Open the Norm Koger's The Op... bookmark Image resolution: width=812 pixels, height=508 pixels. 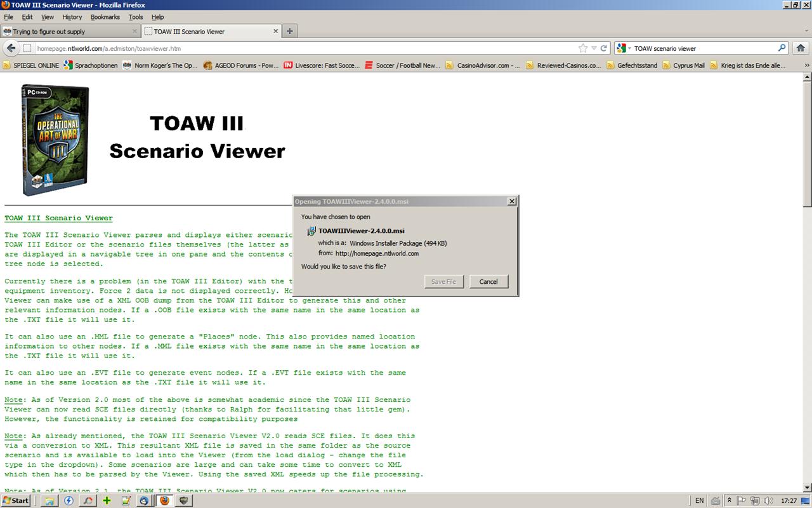pos(160,65)
